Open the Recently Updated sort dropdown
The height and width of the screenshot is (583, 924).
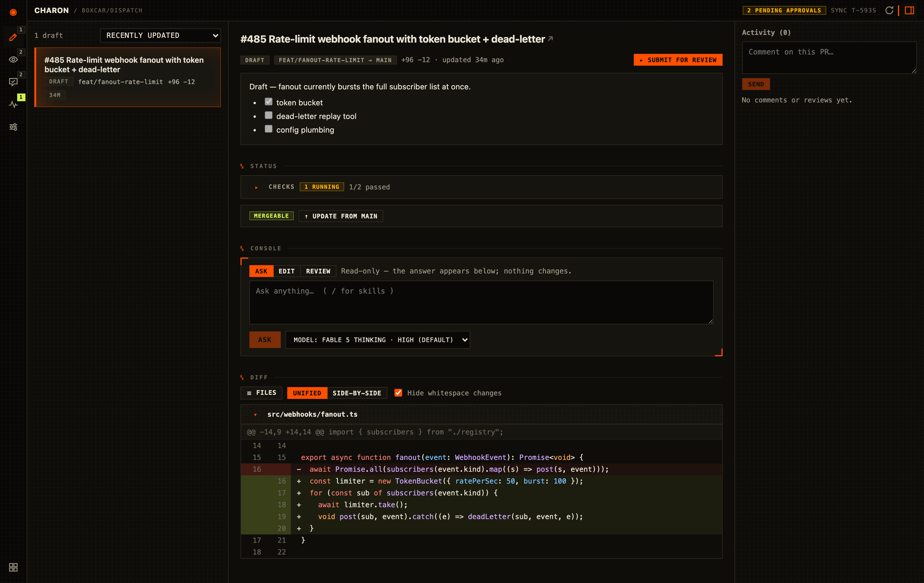tap(161, 35)
